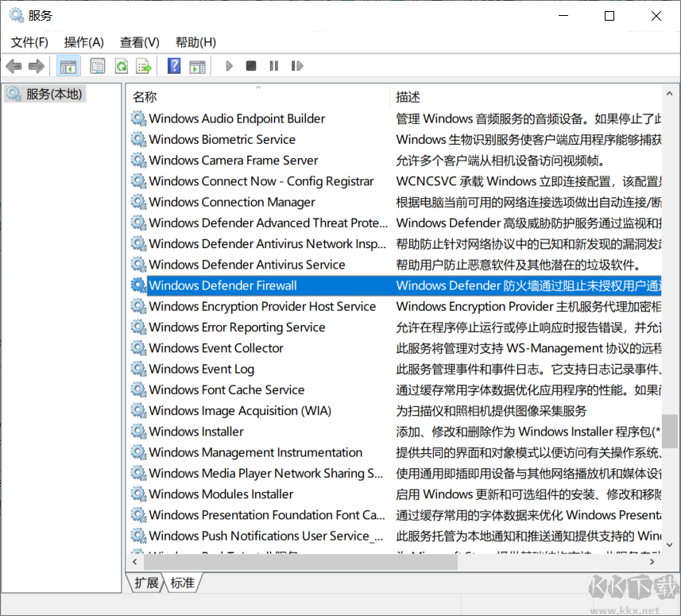The height and width of the screenshot is (616, 681).
Task: Select the Windows Installer service row
Action: point(196,432)
